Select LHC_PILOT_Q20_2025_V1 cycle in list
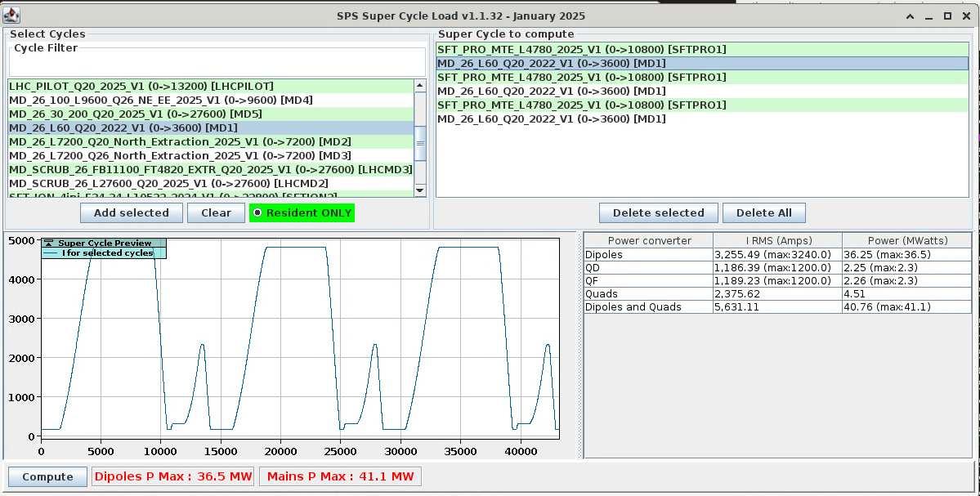This screenshot has width=980, height=496. pyautogui.click(x=141, y=86)
